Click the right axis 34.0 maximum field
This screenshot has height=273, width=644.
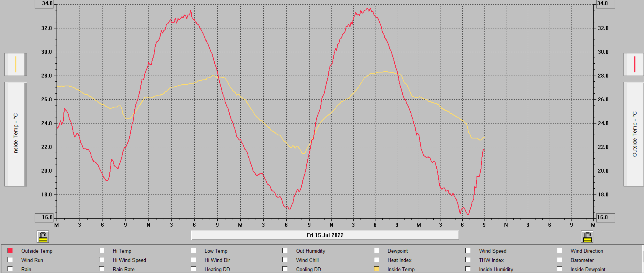click(606, 4)
